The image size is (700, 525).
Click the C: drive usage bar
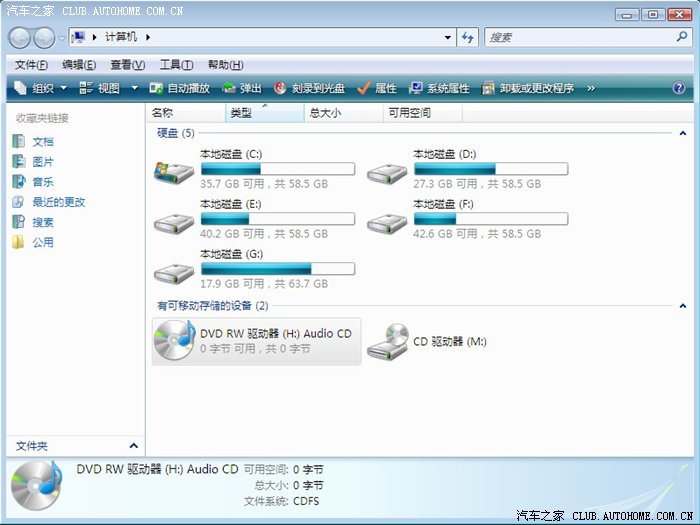point(278,169)
